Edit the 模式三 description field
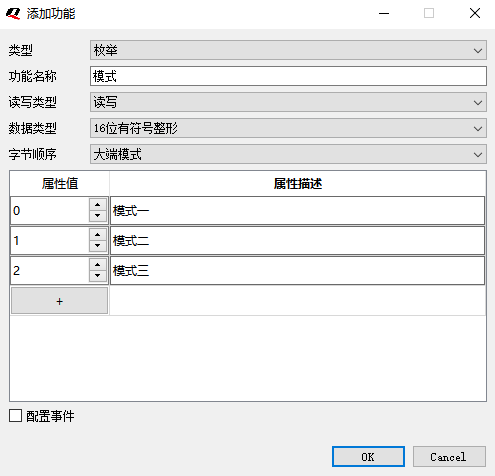The image size is (495, 476). pos(297,270)
